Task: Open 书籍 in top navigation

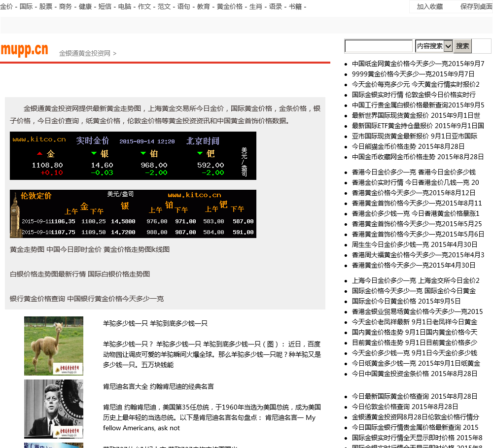Action: pos(295,6)
